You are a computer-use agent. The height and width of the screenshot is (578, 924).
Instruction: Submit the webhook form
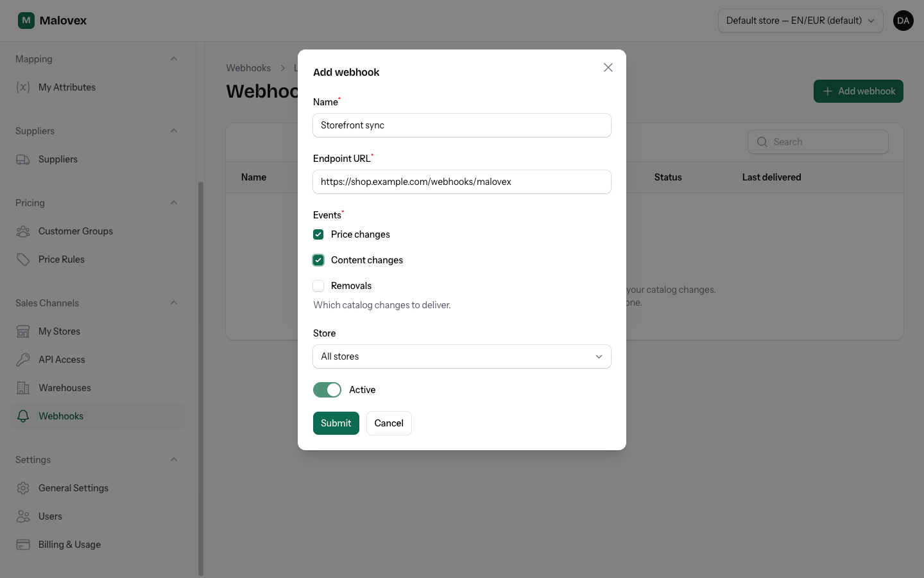pos(336,423)
